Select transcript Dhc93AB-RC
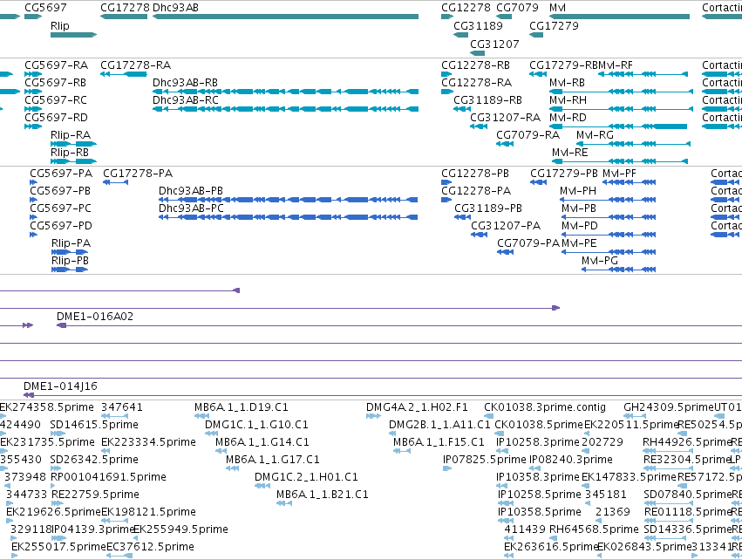The height and width of the screenshot is (560, 742). pyautogui.click(x=285, y=109)
